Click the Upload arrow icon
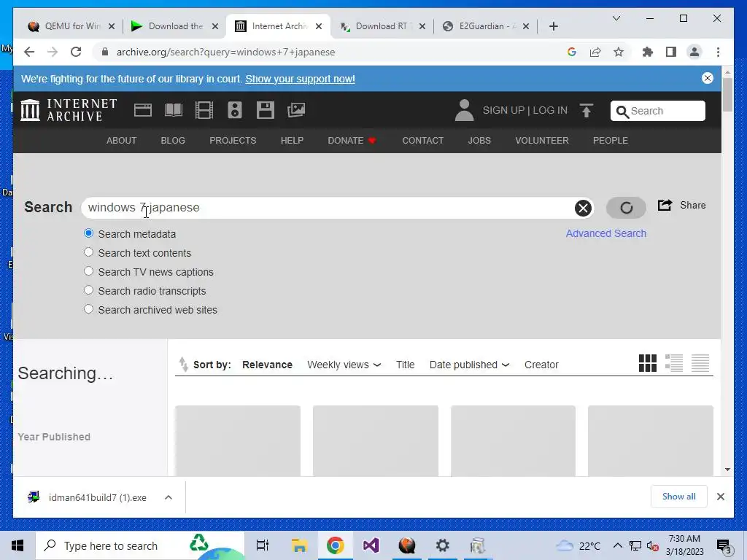This screenshot has width=747, height=560. (x=587, y=111)
